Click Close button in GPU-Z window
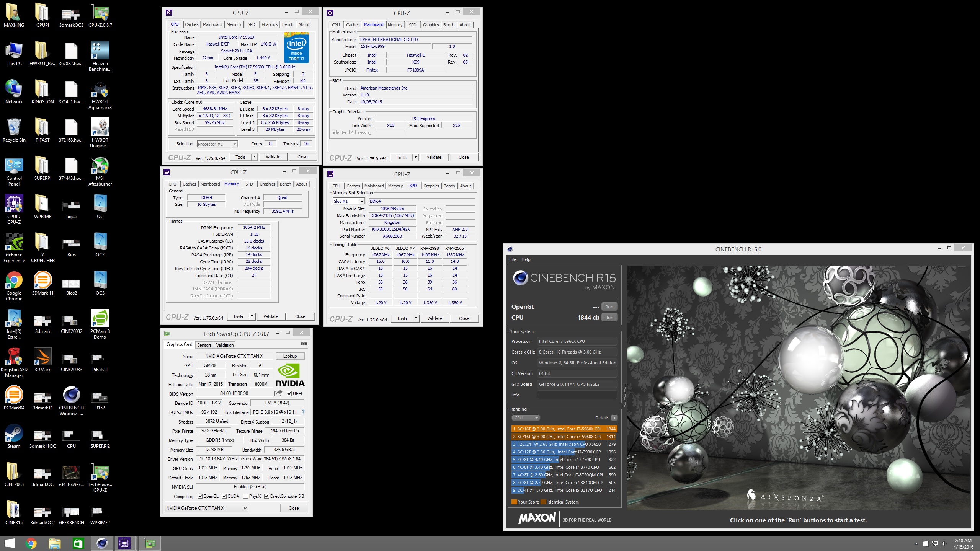This screenshot has width=980, height=551. 294,508
